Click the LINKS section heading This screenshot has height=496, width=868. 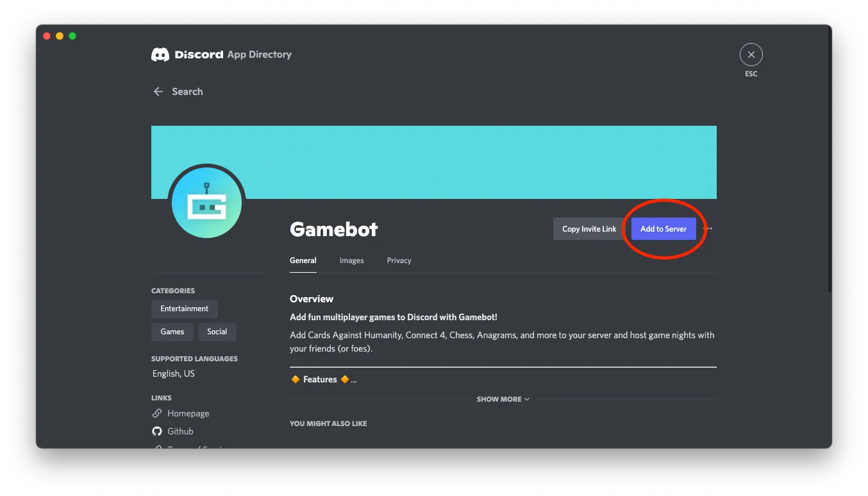[162, 398]
